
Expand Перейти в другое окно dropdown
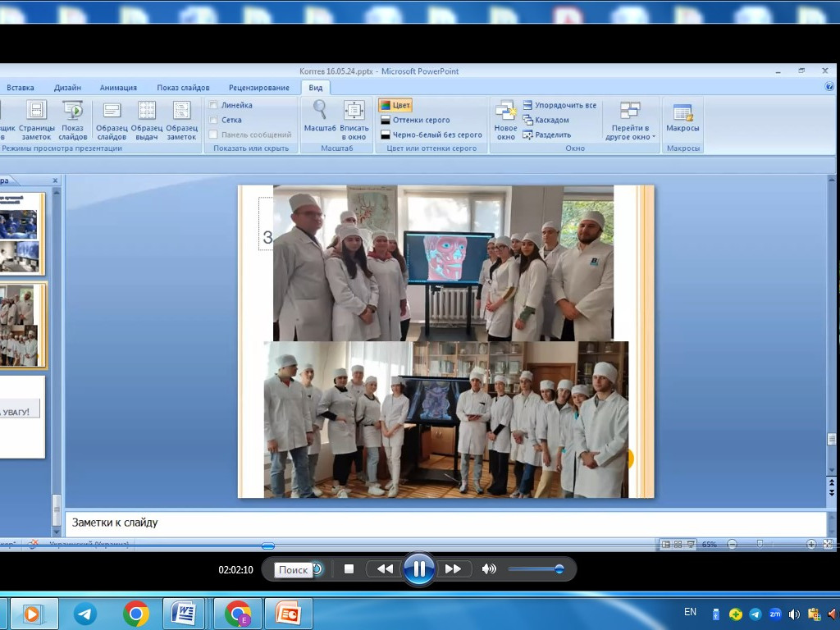click(630, 121)
